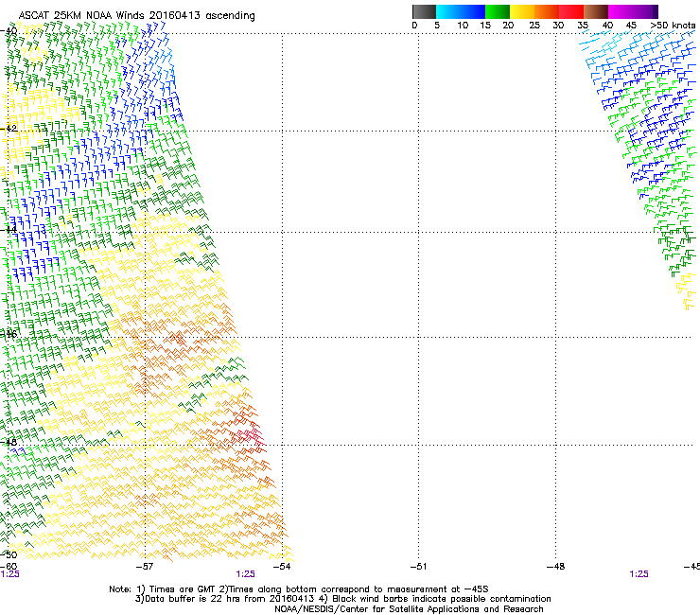Viewport: 700px width, 615px height.
Task: Click the '>50 knots' scale label
Action: (x=673, y=26)
